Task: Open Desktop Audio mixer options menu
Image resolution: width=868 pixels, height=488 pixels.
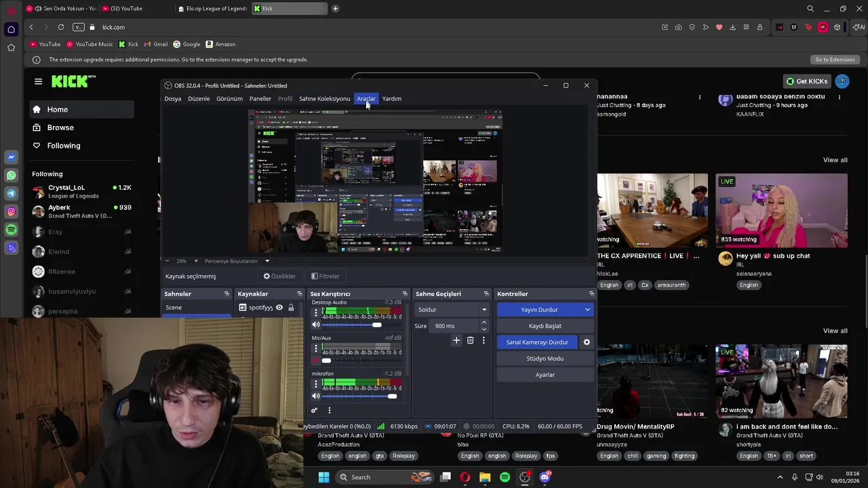Action: 315,313
